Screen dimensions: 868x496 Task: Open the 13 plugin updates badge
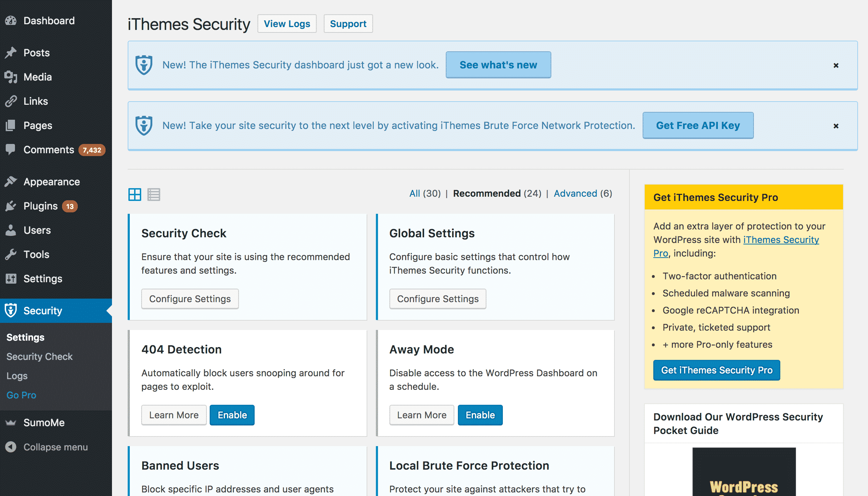point(70,206)
